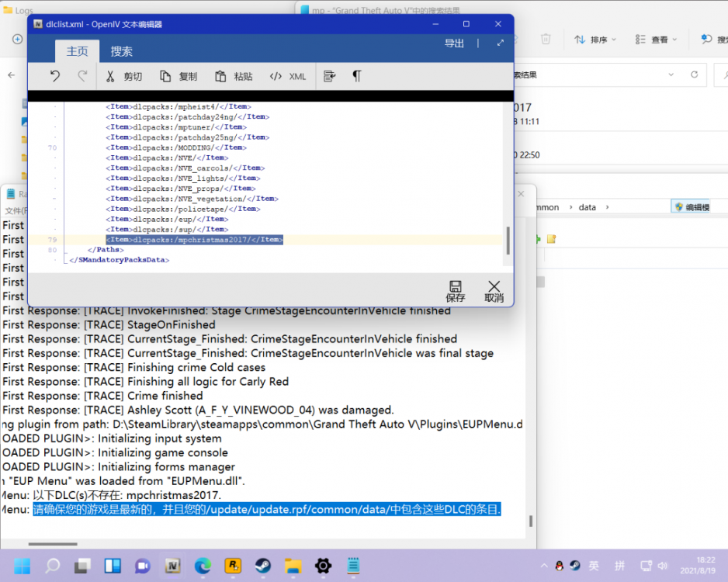Open the Chat app on taskbar
Viewport: 728px width, 582px height.
(x=143, y=566)
